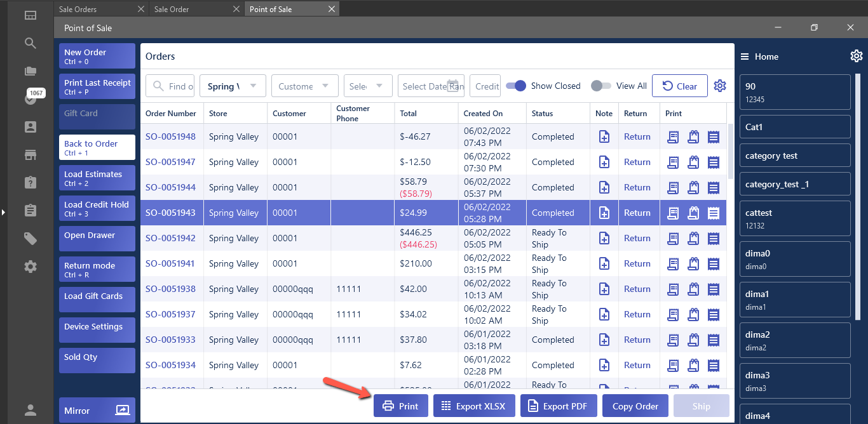Open orders filter settings gear icon
Screen dimensions: 868x424
coord(719,86)
